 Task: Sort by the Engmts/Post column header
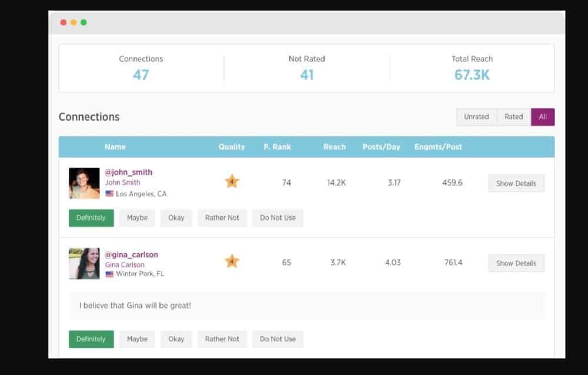[x=438, y=147]
